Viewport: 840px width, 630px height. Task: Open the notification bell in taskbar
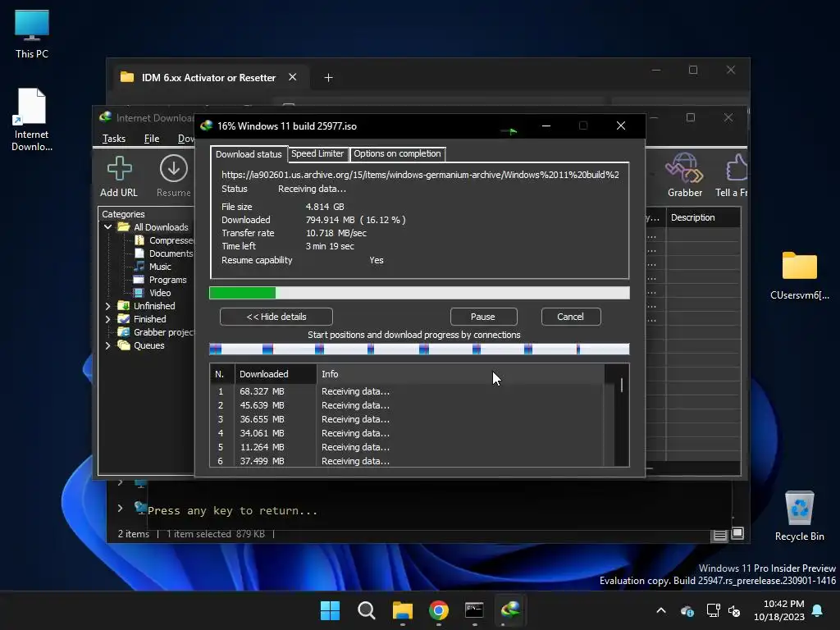pos(818,610)
